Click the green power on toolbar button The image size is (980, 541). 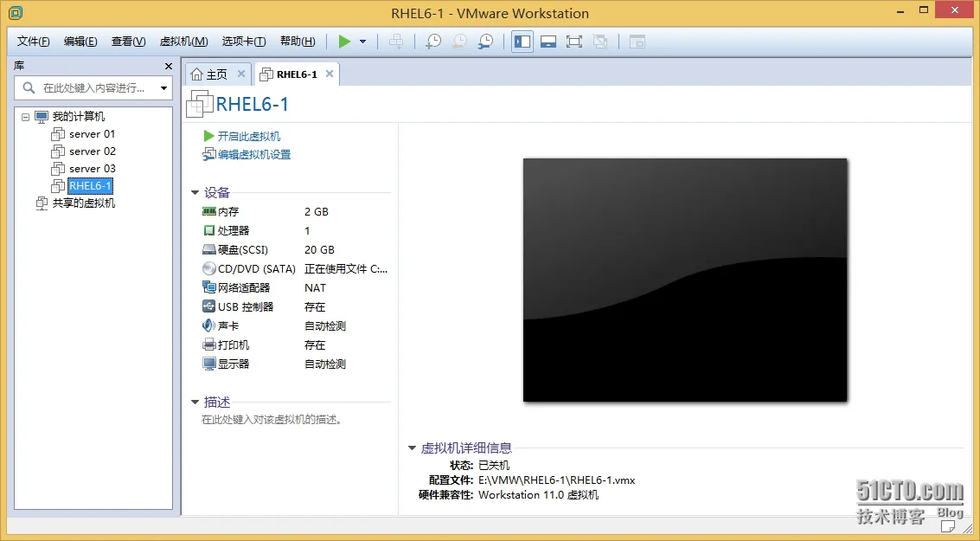tap(344, 42)
